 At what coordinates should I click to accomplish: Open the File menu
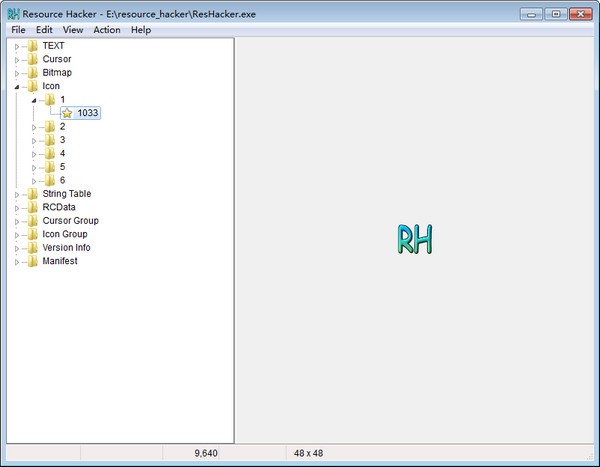tap(19, 30)
